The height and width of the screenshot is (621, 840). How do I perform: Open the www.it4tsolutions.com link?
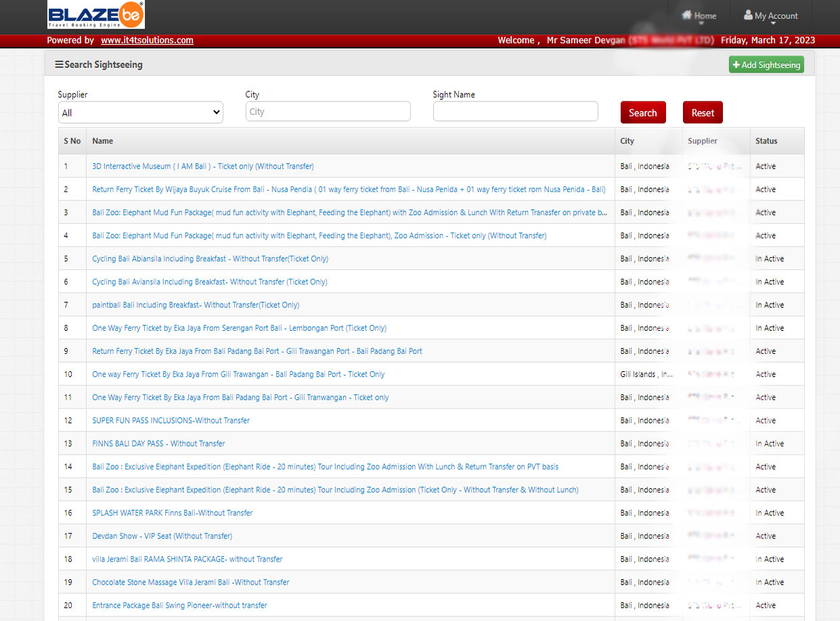pos(147,41)
